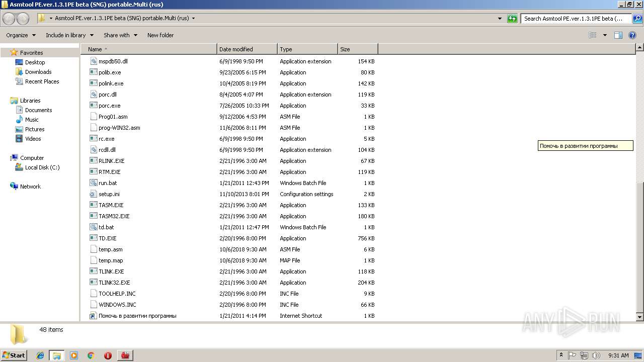
Task: Click the Back navigation arrow
Action: point(9,19)
